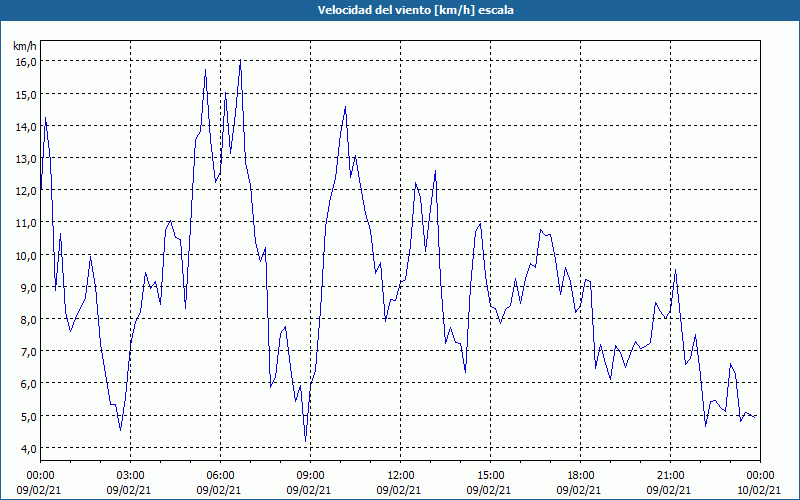
Task: Select the 9,0 y-axis tick label
Action: [x=28, y=288]
